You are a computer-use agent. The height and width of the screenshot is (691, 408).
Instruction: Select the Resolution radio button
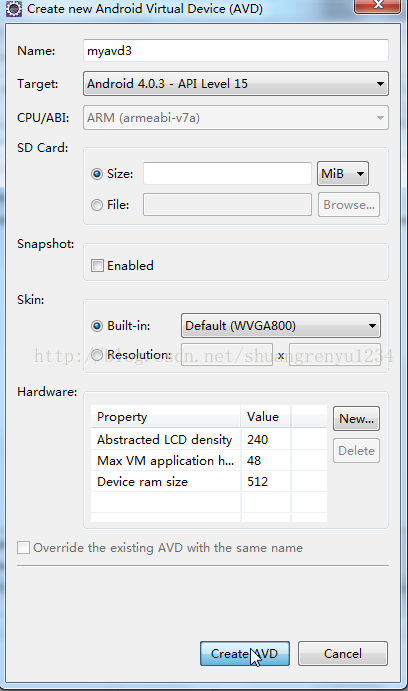tap(97, 355)
